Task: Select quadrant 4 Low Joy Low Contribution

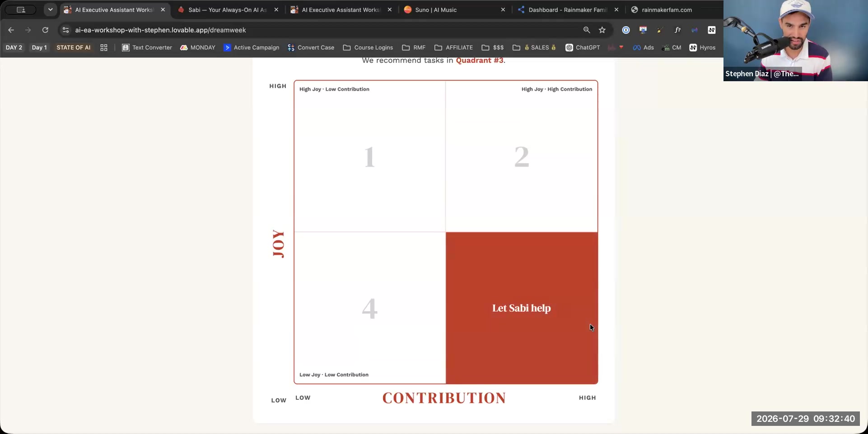Action: 370,308
